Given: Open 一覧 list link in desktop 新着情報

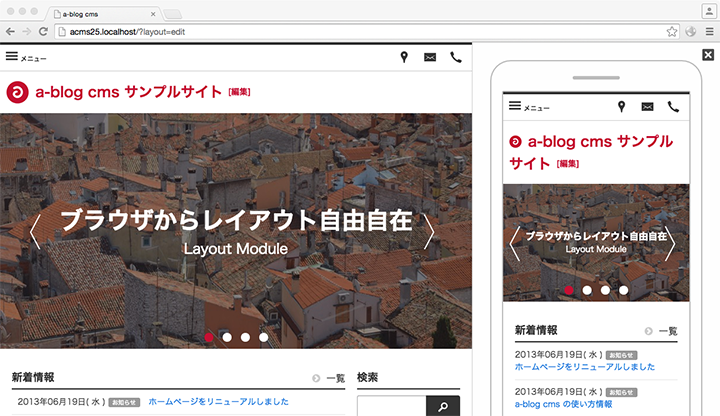Looking at the screenshot, I should [x=329, y=378].
